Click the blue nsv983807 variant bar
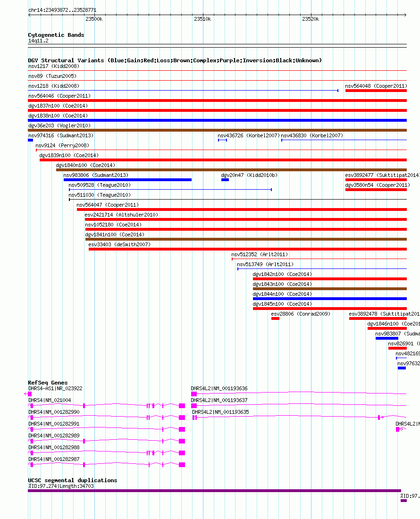This screenshot has height=519, width=420. tap(387, 339)
